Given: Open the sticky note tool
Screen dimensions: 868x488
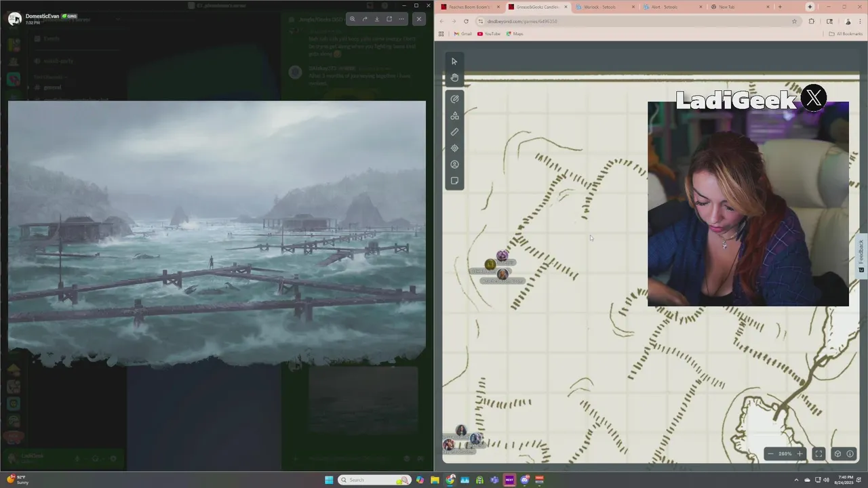Looking at the screenshot, I should [x=454, y=181].
